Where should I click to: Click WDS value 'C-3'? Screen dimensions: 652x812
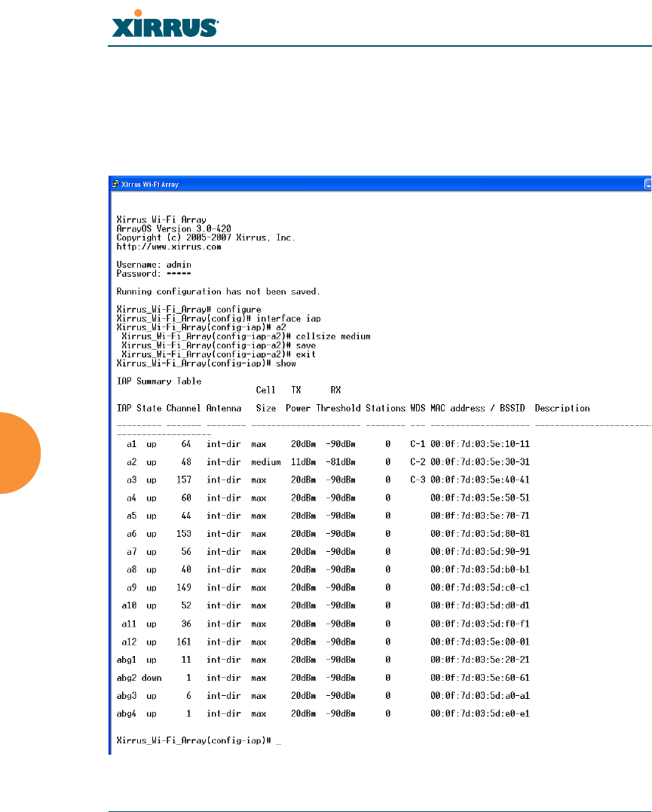click(418, 480)
